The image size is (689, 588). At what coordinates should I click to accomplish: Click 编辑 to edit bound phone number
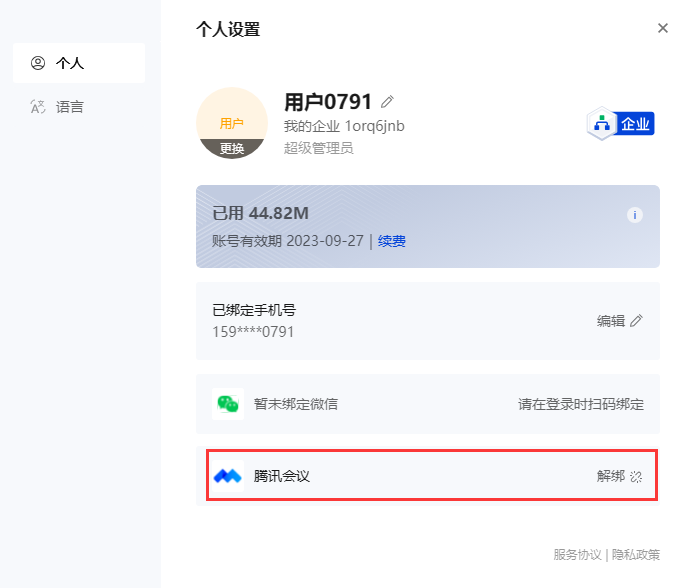point(611,321)
